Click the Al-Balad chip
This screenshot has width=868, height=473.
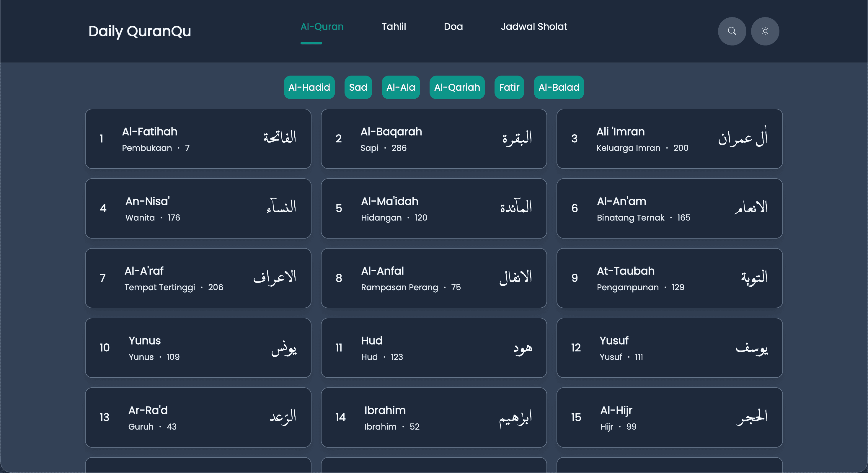(x=559, y=87)
